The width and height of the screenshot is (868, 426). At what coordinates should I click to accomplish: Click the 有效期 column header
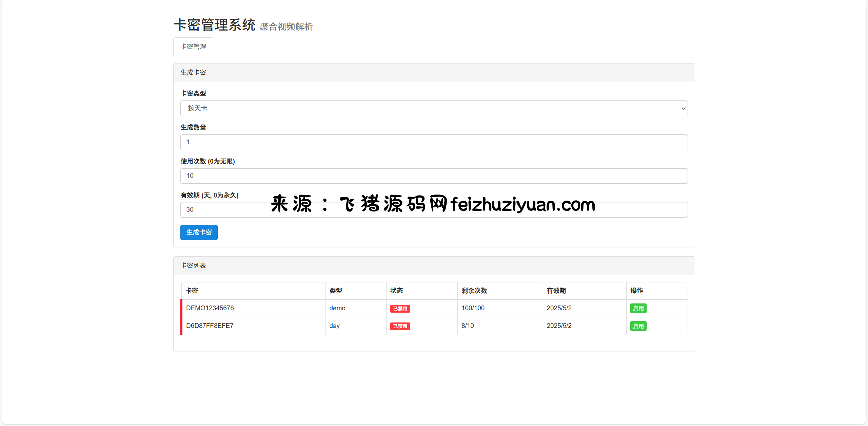(556, 291)
